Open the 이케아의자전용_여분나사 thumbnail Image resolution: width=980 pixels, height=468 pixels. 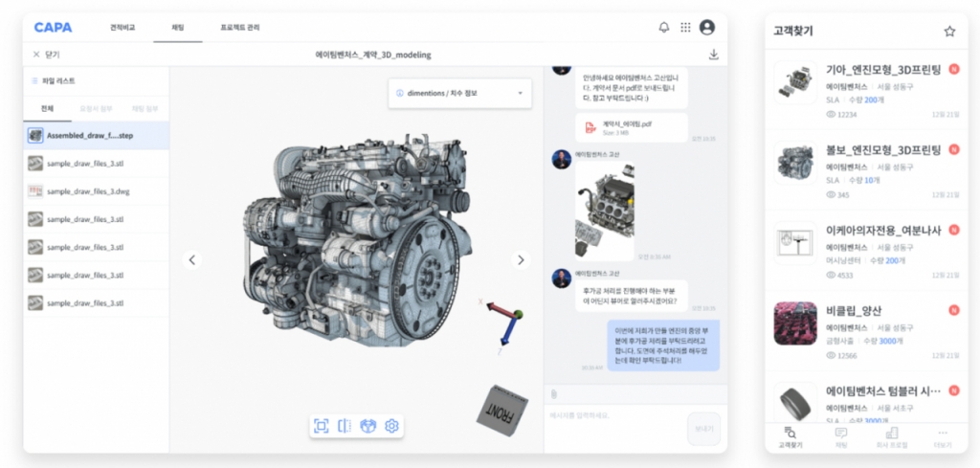(795, 243)
